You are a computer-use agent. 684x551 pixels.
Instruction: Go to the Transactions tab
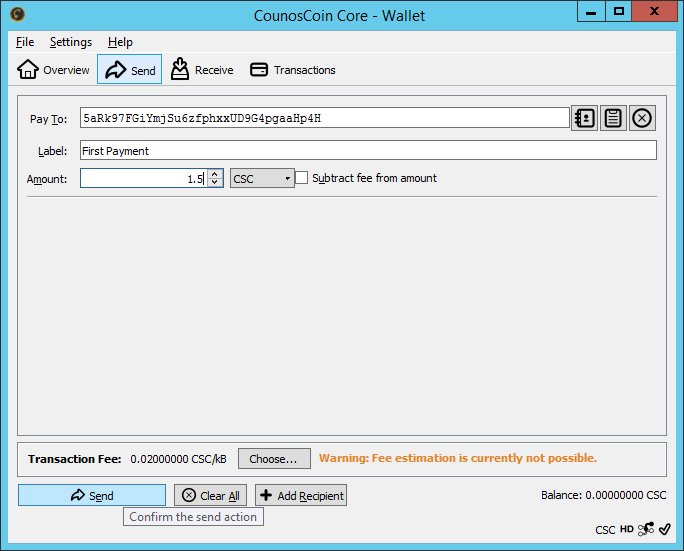click(293, 69)
